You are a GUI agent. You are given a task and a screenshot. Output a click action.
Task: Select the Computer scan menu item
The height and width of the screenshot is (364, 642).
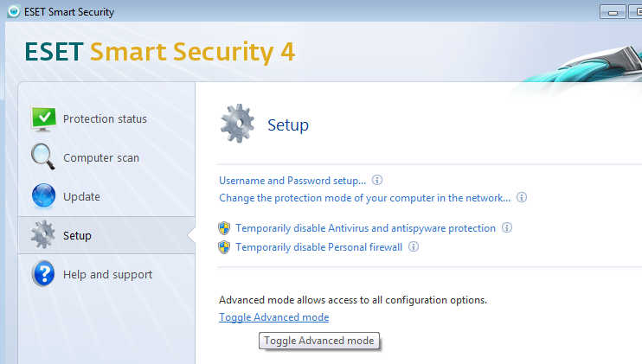[101, 158]
